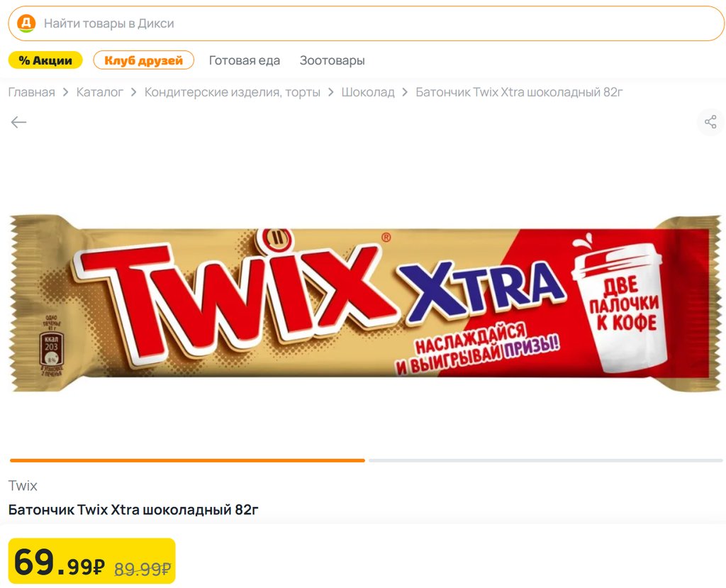This screenshot has height=588, width=726.
Task: Click the Dixy logo icon in search bar
Action: click(26, 23)
